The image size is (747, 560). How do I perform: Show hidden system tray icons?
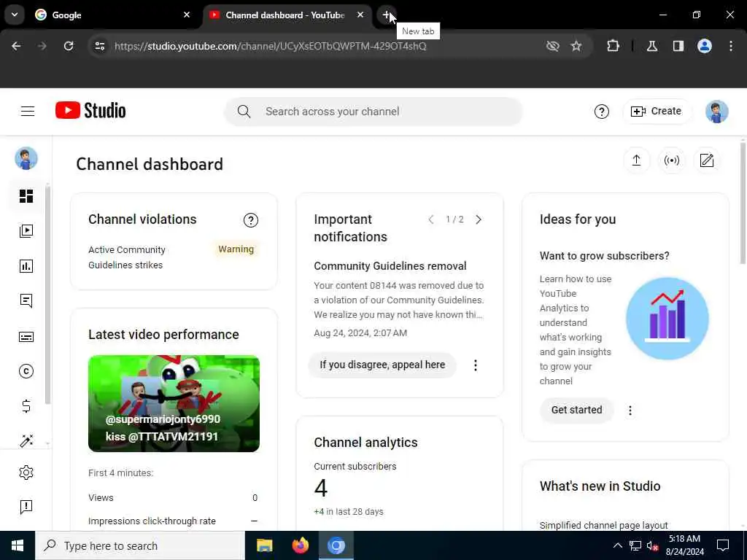tap(618, 545)
